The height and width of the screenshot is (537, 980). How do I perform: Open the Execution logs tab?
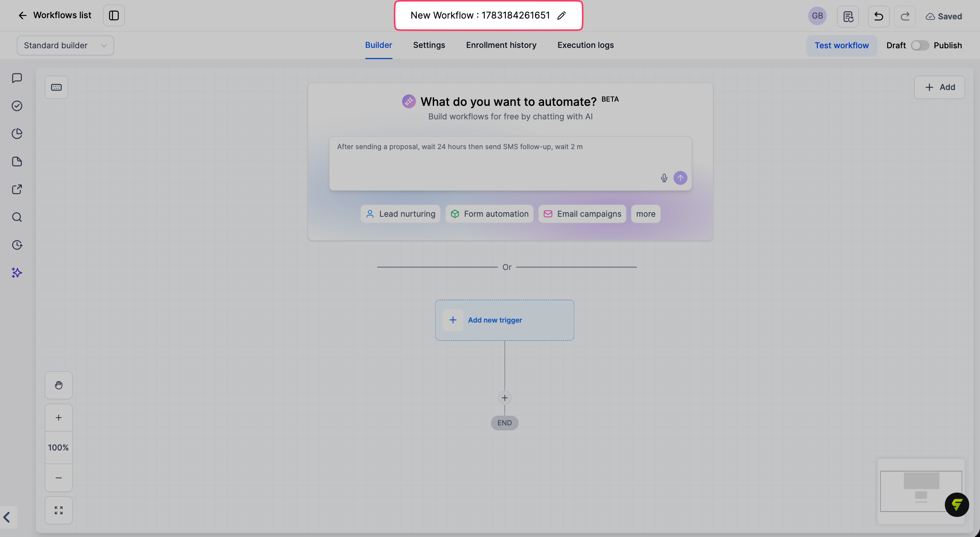[x=585, y=45]
